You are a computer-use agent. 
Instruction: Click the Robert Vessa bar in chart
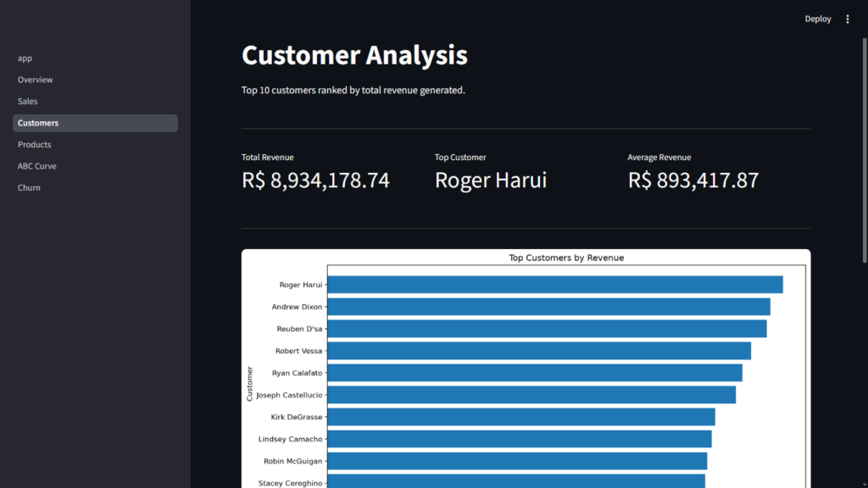coord(539,351)
